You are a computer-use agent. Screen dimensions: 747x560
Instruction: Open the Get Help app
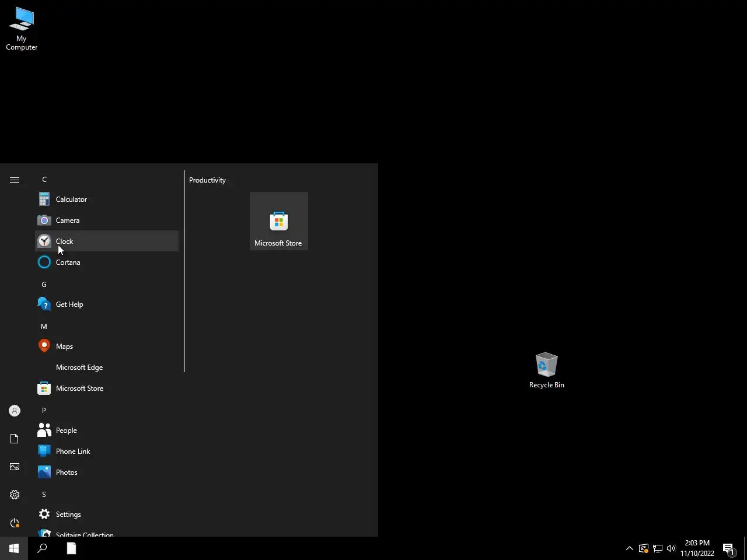[107, 304]
